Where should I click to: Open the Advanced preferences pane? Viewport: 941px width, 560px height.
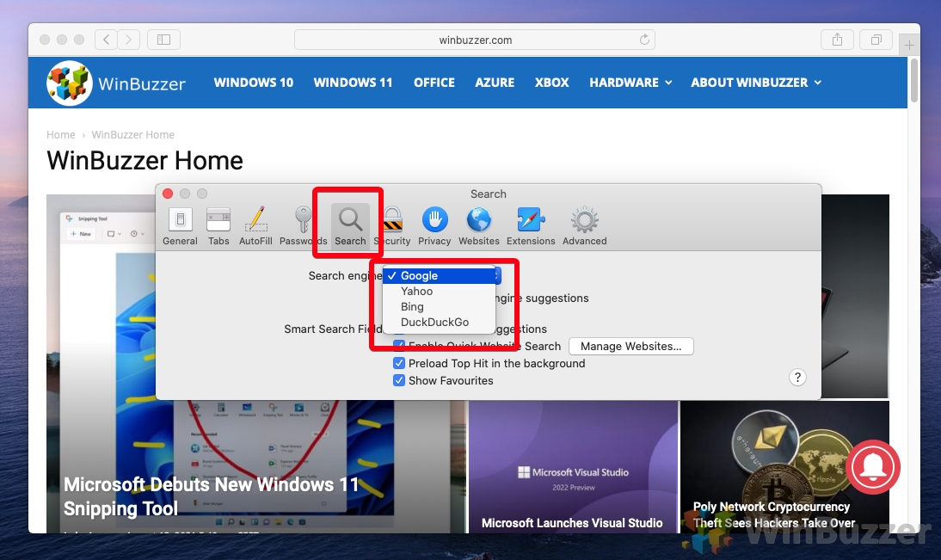point(585,226)
